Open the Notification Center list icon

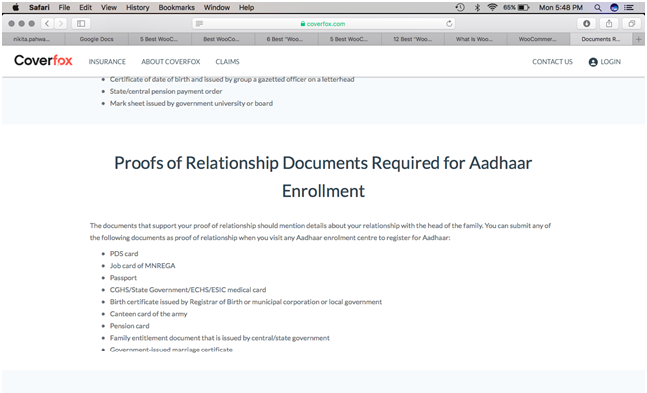[x=629, y=7]
